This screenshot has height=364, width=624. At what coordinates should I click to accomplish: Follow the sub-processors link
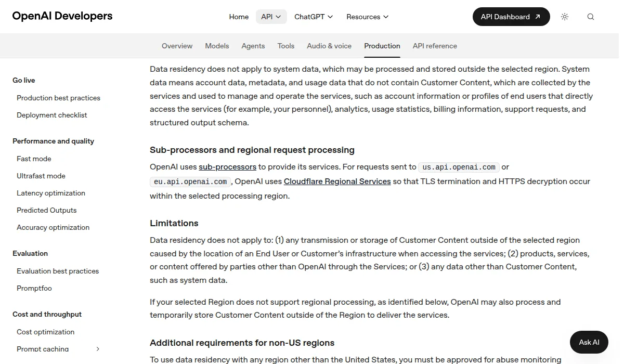[227, 167]
